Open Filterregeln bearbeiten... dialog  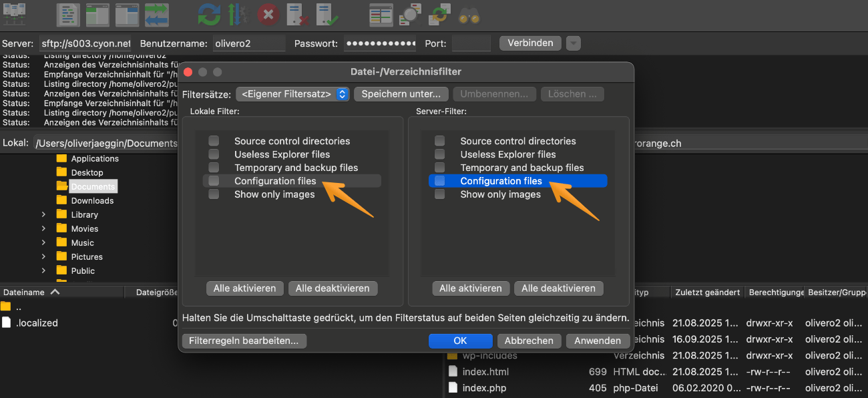[x=244, y=341]
